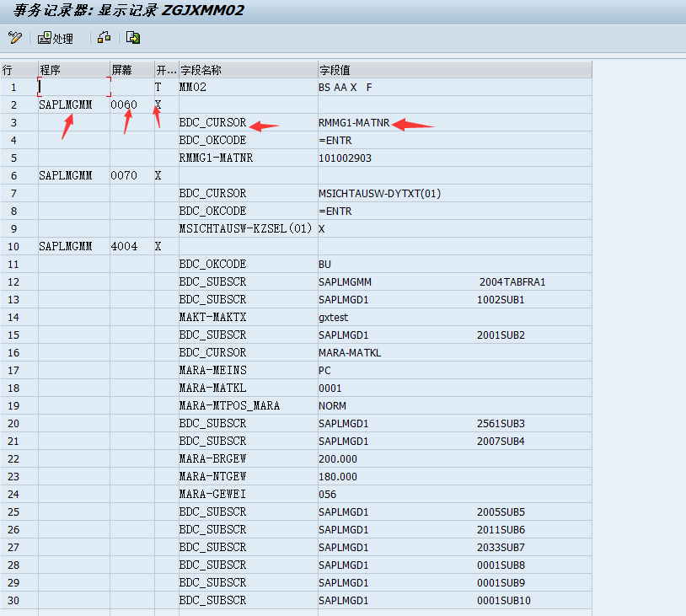Viewport: 686px width, 616px height.
Task: Click the 2561SUB3 value
Action: (x=501, y=424)
